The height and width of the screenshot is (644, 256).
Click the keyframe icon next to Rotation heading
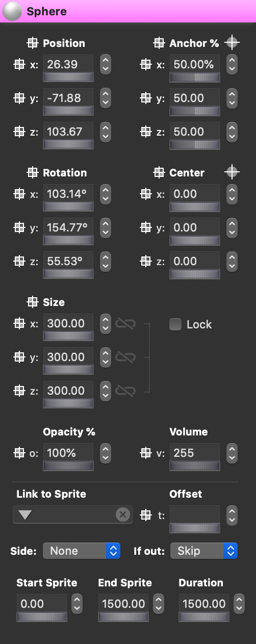pyautogui.click(x=32, y=172)
